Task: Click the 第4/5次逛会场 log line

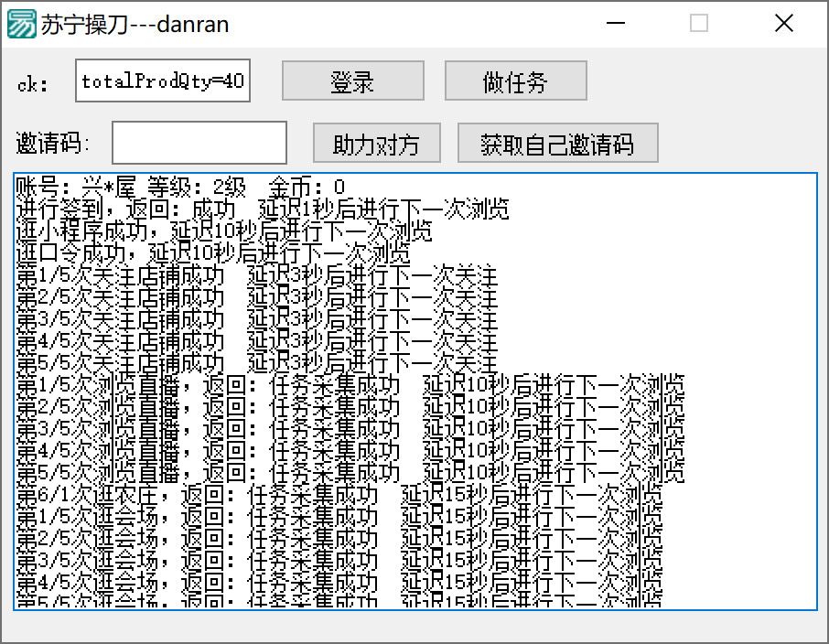Action: coord(339,584)
